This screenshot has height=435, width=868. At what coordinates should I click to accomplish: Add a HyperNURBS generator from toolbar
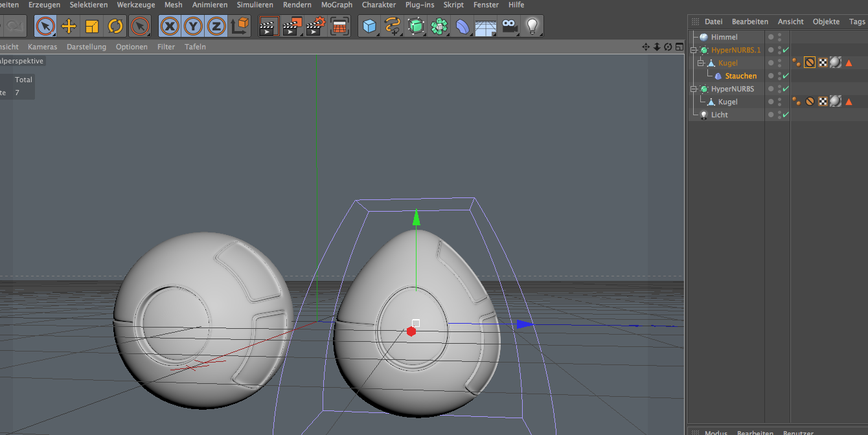416,26
